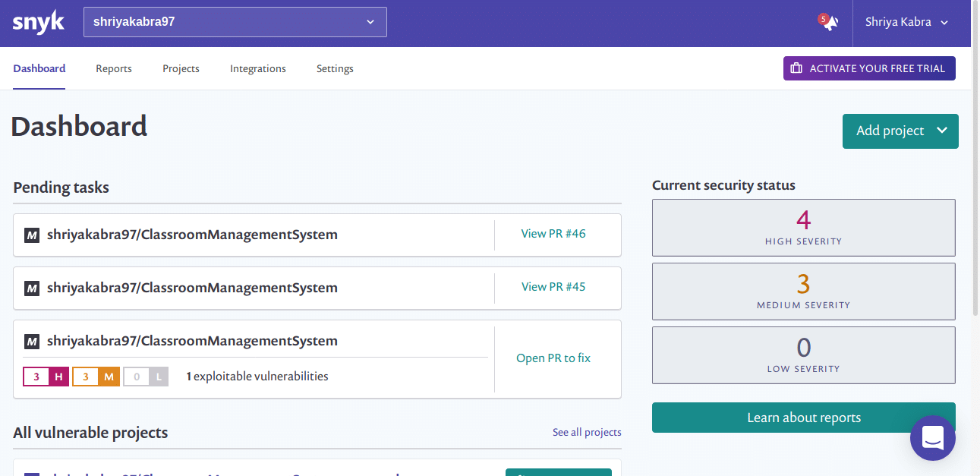Select the High Severity status card
The width and height of the screenshot is (980, 476).
[x=803, y=228]
